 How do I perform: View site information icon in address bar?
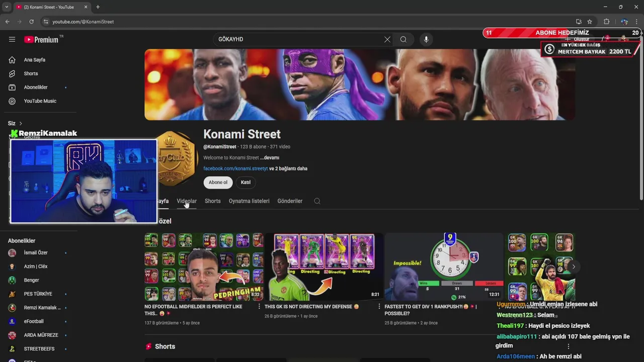point(46,22)
